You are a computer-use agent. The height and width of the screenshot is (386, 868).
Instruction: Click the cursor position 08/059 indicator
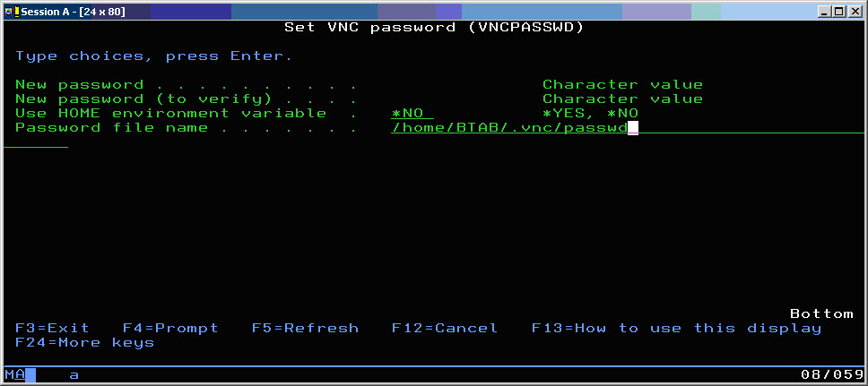point(827,374)
